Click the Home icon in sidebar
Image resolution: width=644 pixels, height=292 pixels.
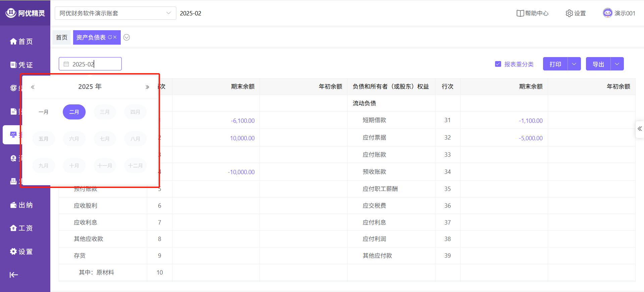point(13,41)
